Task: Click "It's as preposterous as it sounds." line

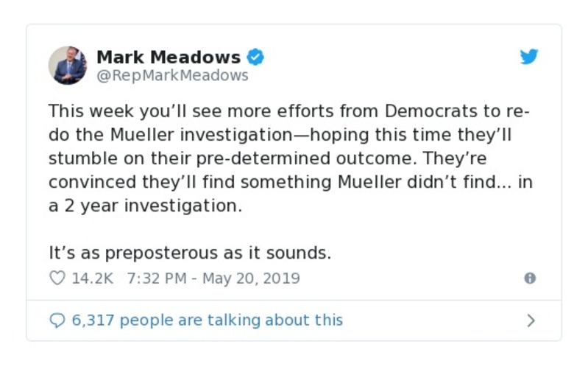Action: coord(190,253)
